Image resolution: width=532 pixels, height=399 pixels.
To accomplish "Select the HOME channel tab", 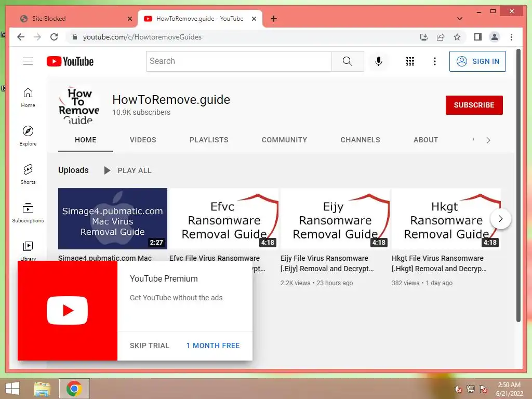I will click(x=86, y=140).
